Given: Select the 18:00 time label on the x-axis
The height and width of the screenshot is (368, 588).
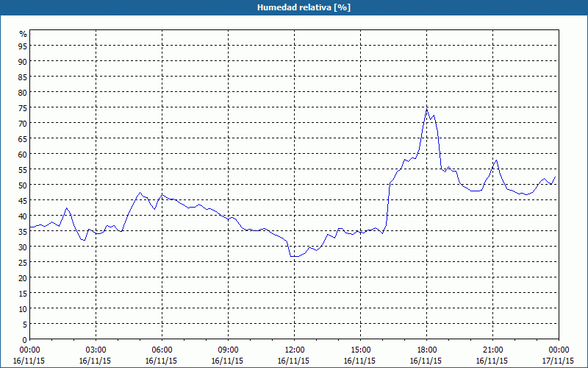Looking at the screenshot, I should (x=427, y=350).
